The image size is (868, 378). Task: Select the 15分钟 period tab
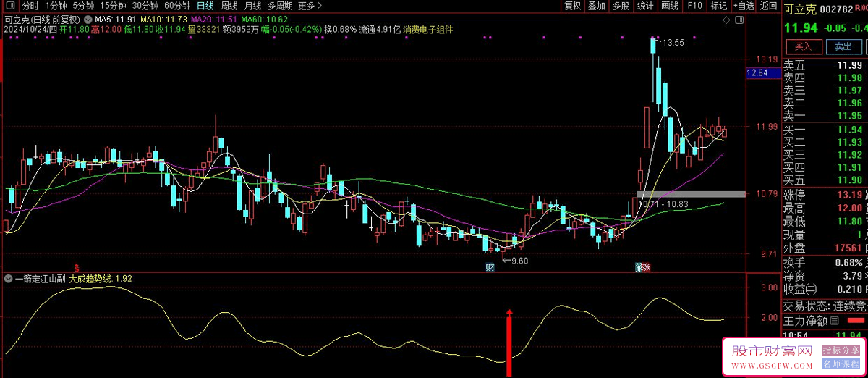click(x=114, y=6)
